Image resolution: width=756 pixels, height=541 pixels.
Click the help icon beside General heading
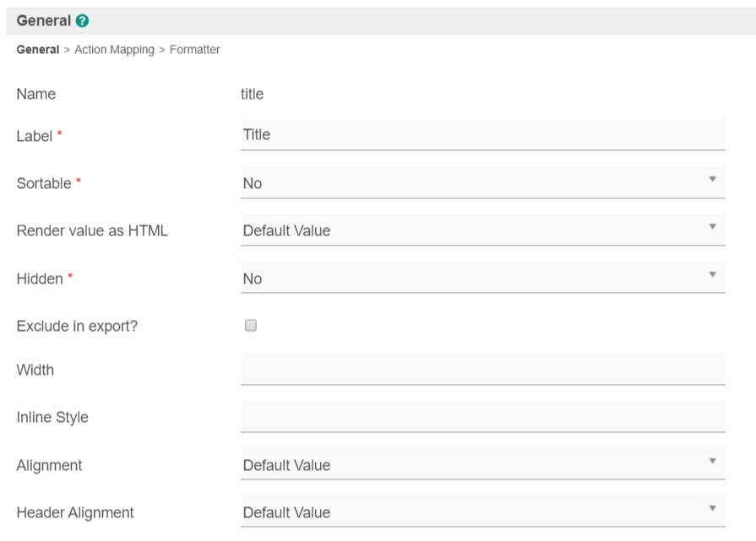tap(82, 21)
